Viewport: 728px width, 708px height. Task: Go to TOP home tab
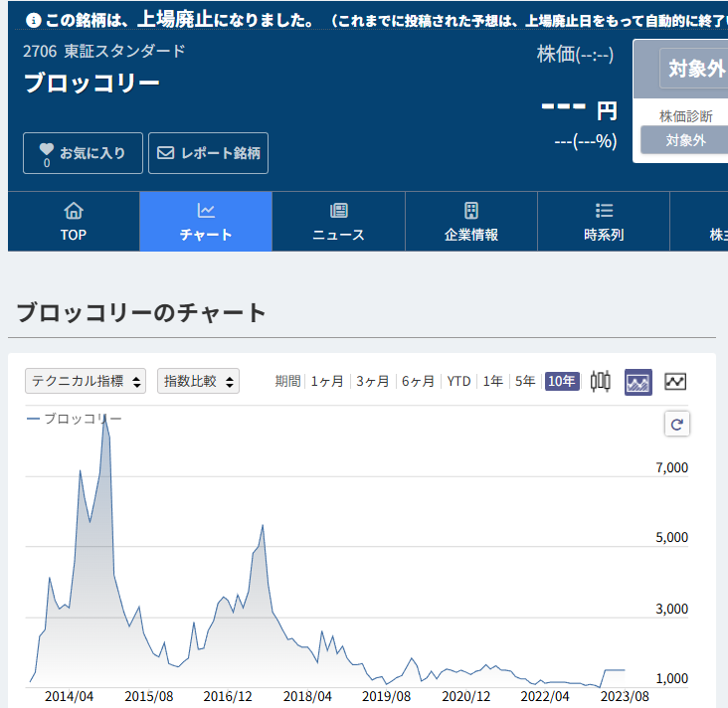(74, 222)
